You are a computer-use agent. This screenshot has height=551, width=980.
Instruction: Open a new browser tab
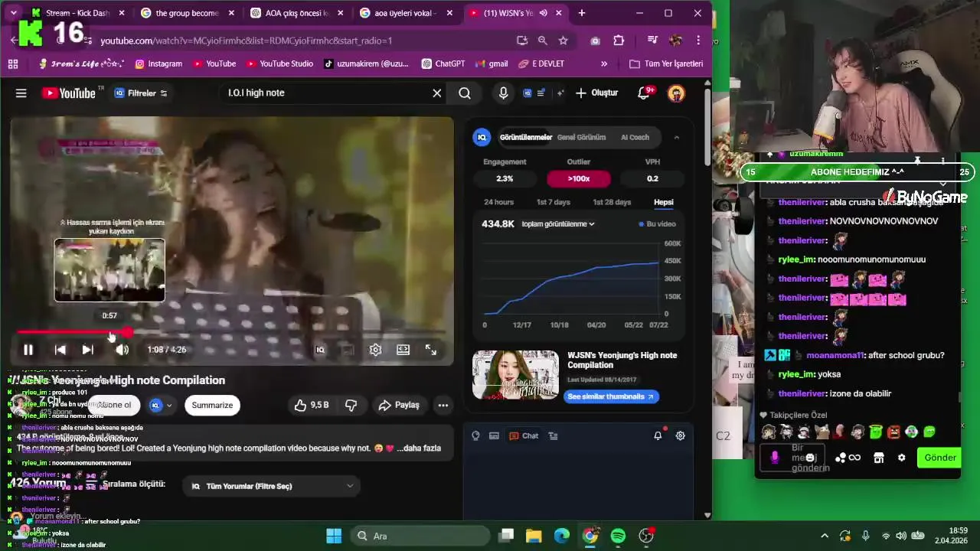(582, 13)
